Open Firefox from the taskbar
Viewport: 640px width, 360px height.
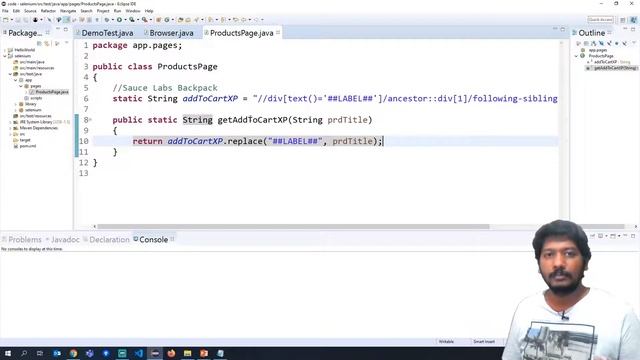171,353
